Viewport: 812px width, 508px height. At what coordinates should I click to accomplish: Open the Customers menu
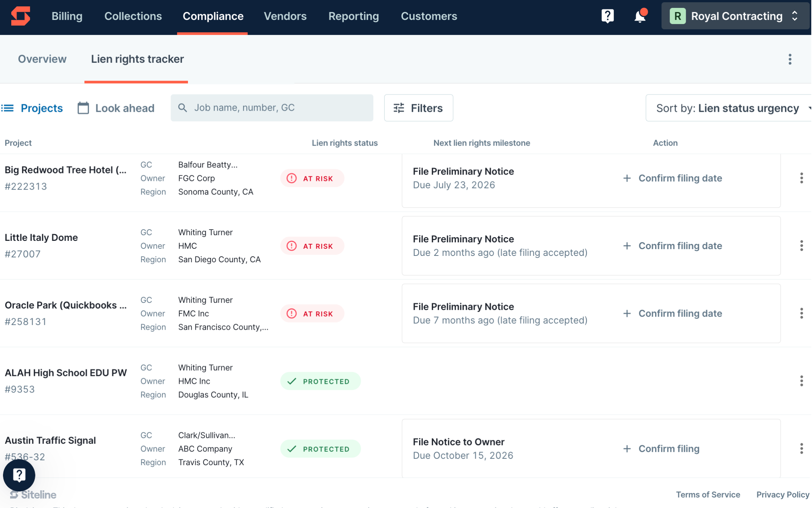click(x=429, y=16)
